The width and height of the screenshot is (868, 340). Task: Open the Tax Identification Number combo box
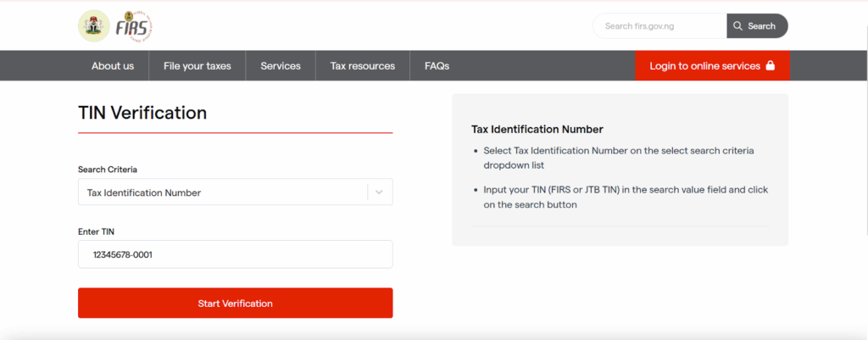coord(224,192)
